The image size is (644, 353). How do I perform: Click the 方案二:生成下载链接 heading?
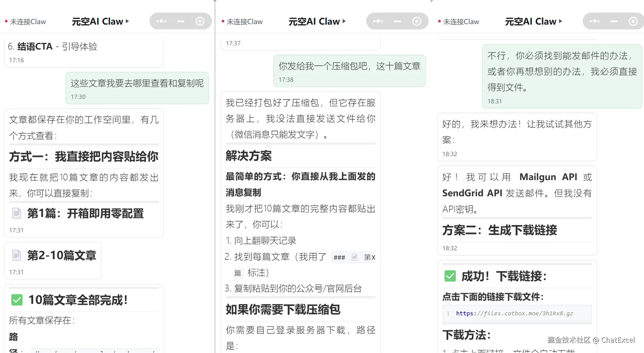click(499, 230)
